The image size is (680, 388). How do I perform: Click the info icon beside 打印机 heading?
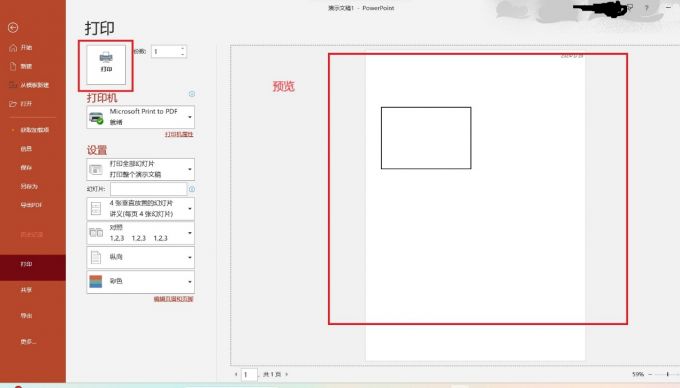(192, 94)
